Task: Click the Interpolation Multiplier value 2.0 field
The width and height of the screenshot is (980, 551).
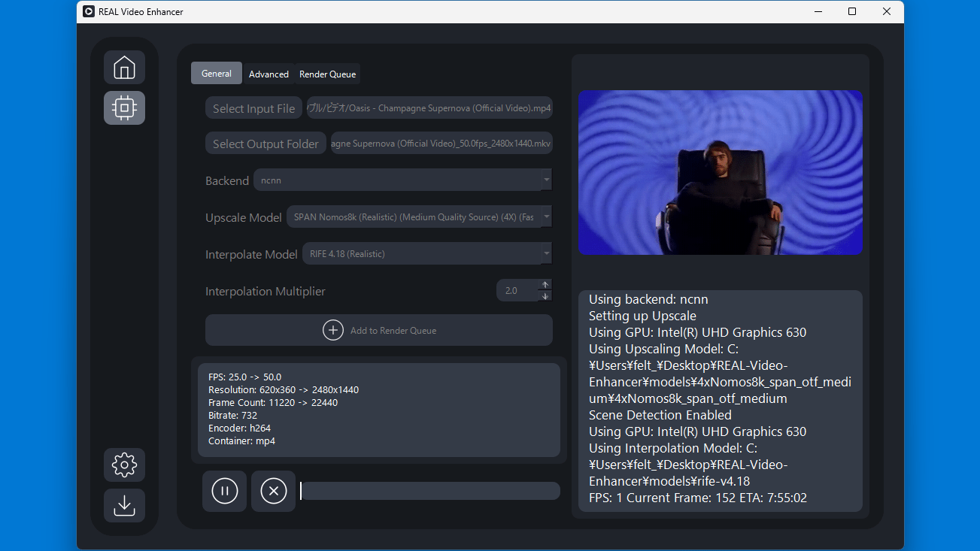Action: 517,290
